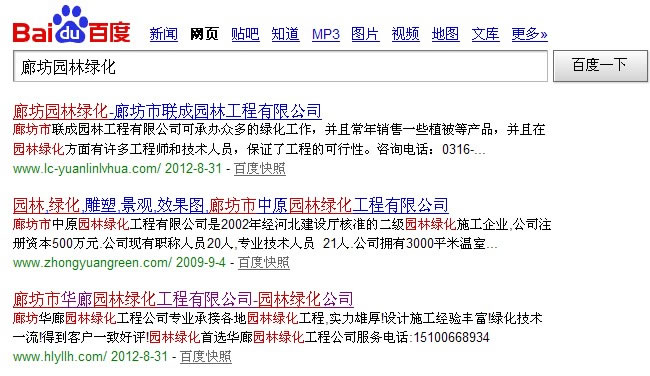
Task: Go to the 文库 library tab
Action: 485,34
